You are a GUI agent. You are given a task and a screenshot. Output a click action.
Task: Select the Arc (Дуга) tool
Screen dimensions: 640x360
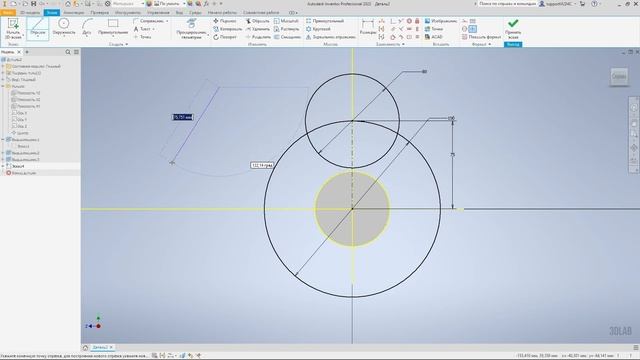(x=87, y=28)
